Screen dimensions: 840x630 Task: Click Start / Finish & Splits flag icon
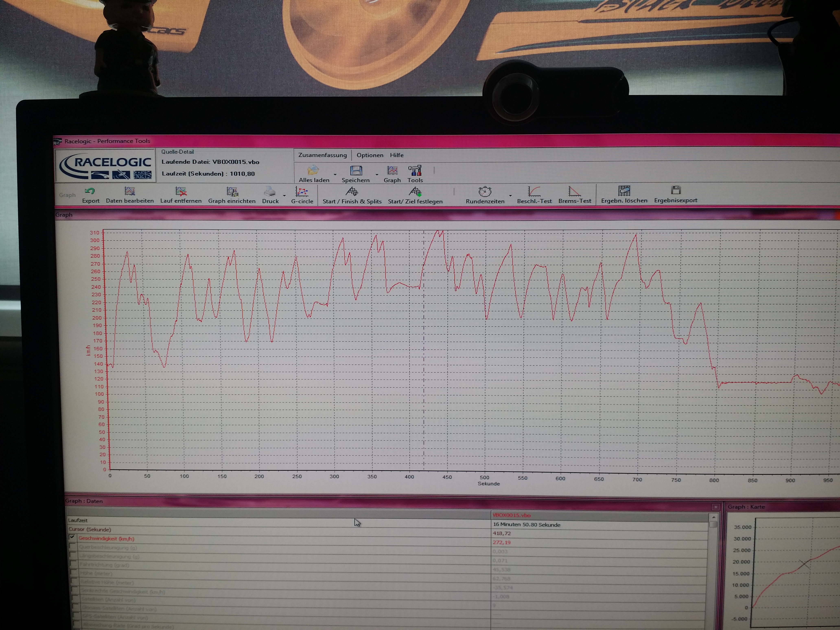(352, 192)
